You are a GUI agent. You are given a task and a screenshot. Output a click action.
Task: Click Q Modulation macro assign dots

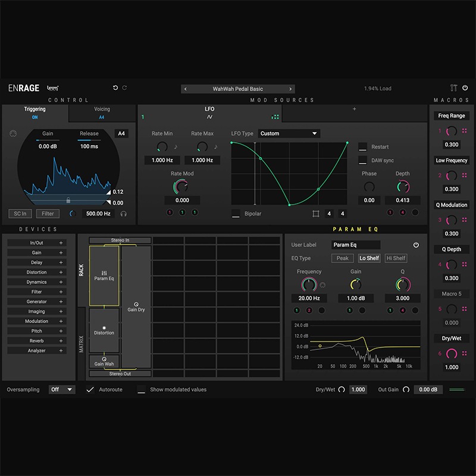click(x=464, y=220)
